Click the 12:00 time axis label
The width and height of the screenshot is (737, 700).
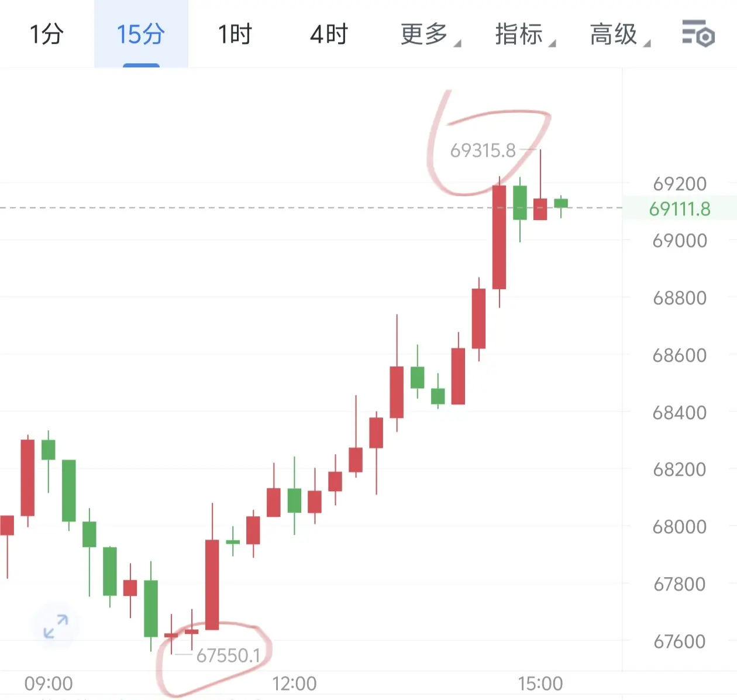pos(294,683)
